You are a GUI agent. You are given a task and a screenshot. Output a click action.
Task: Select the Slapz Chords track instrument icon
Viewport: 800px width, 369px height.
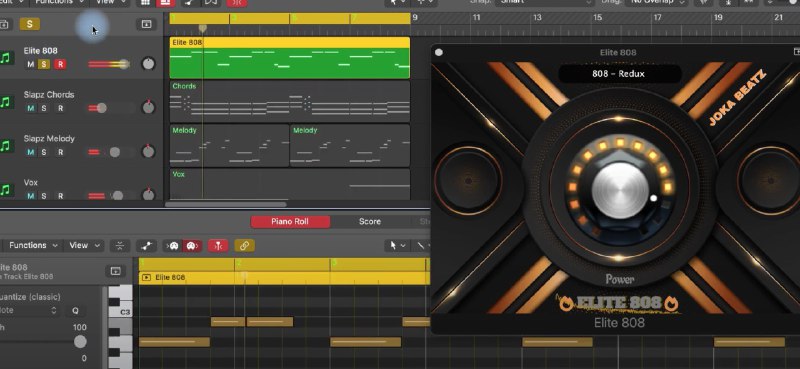[x=7, y=102]
